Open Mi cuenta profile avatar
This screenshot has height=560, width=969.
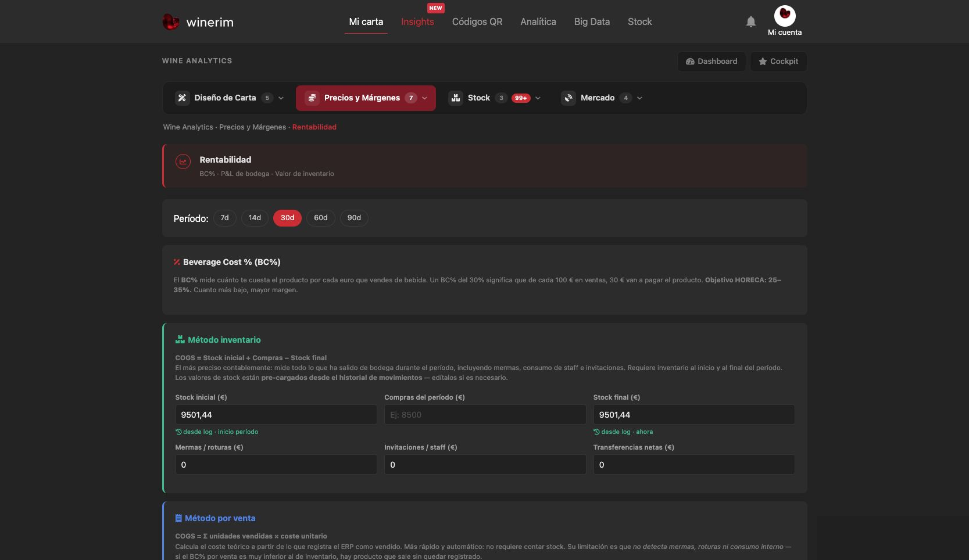tap(785, 16)
